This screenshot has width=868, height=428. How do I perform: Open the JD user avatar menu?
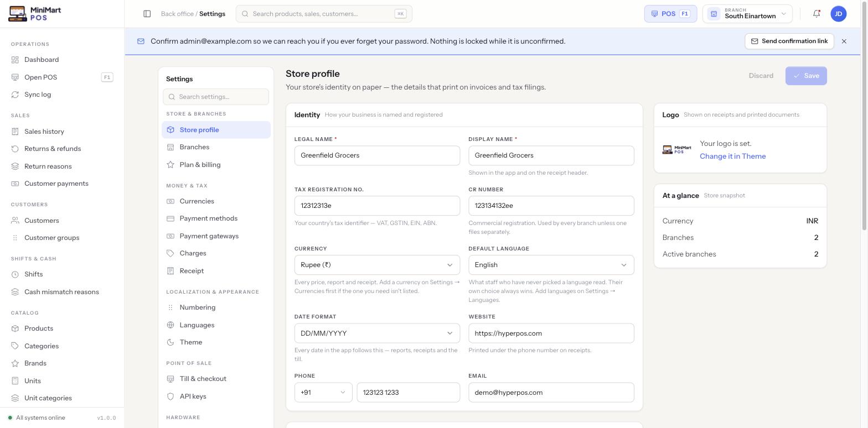[839, 14]
